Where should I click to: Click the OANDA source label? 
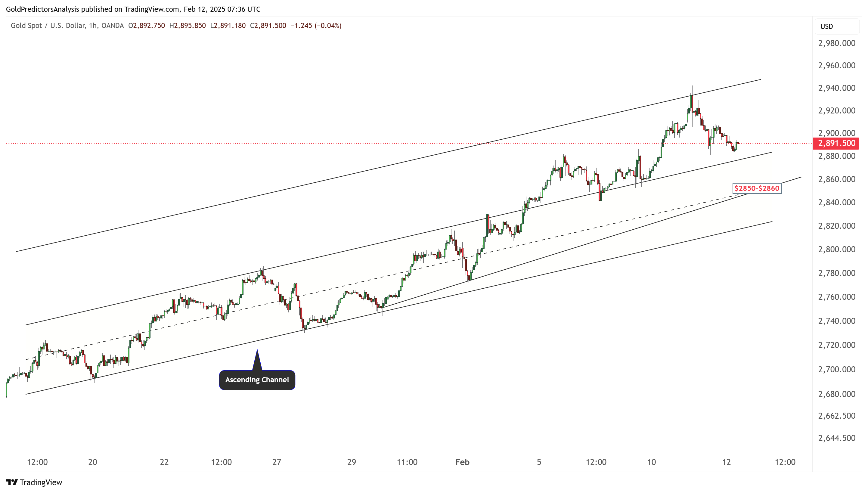pyautogui.click(x=112, y=26)
